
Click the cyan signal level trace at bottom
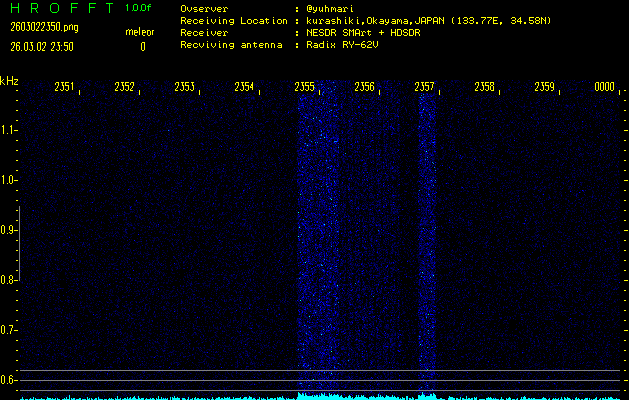[321, 397]
